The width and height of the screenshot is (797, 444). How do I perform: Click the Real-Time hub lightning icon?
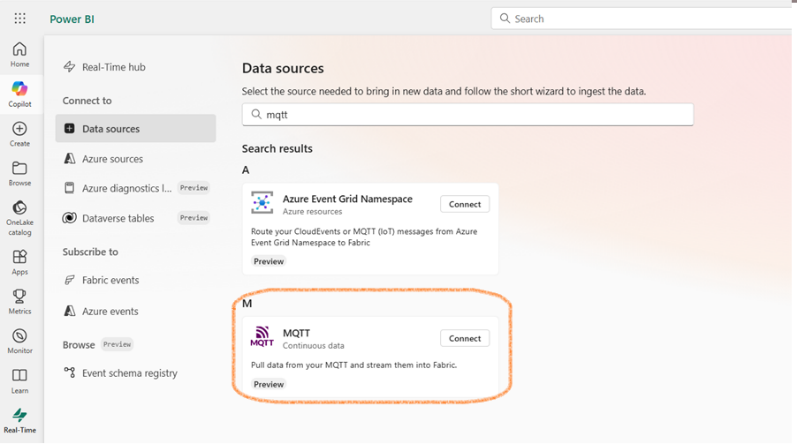coord(70,67)
